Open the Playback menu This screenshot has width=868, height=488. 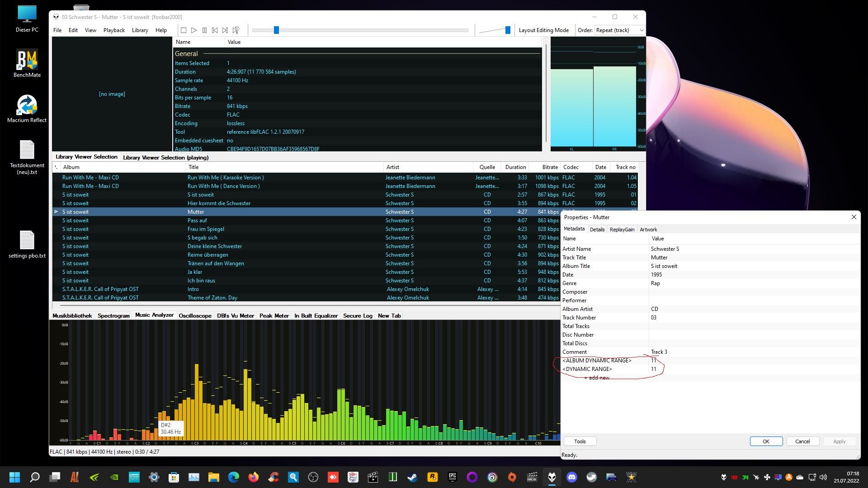pyautogui.click(x=114, y=30)
